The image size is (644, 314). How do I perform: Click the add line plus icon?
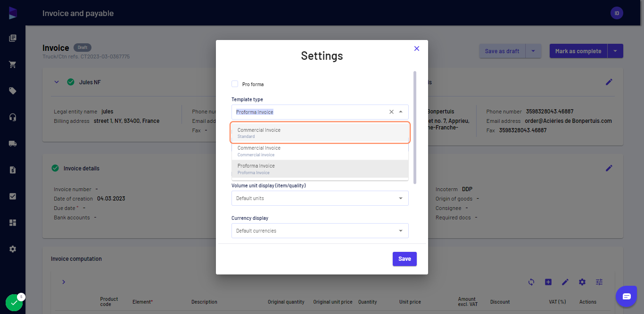(548, 282)
